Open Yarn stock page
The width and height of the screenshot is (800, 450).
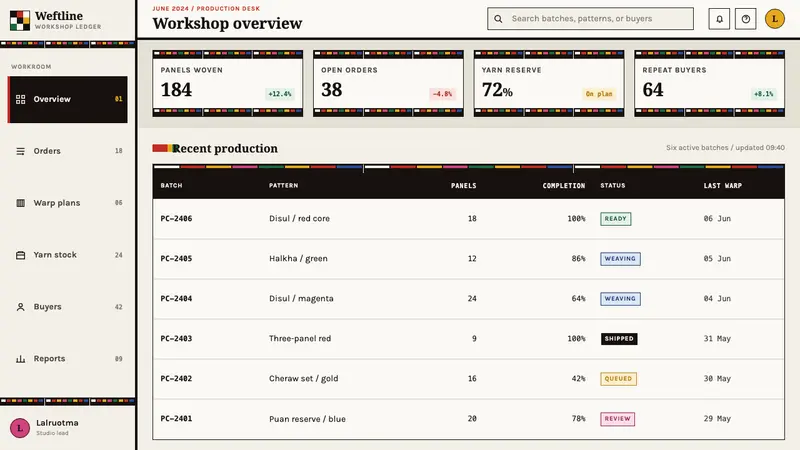[x=67, y=255]
